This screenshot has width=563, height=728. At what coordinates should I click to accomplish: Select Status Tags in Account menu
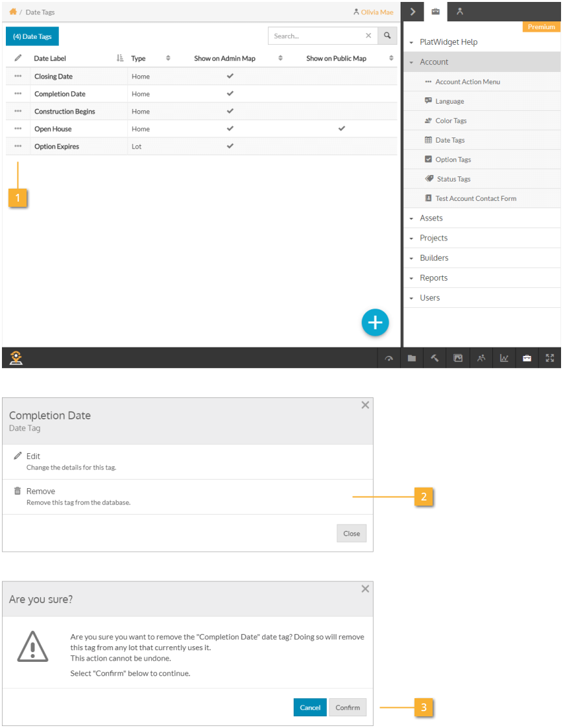coord(453,179)
